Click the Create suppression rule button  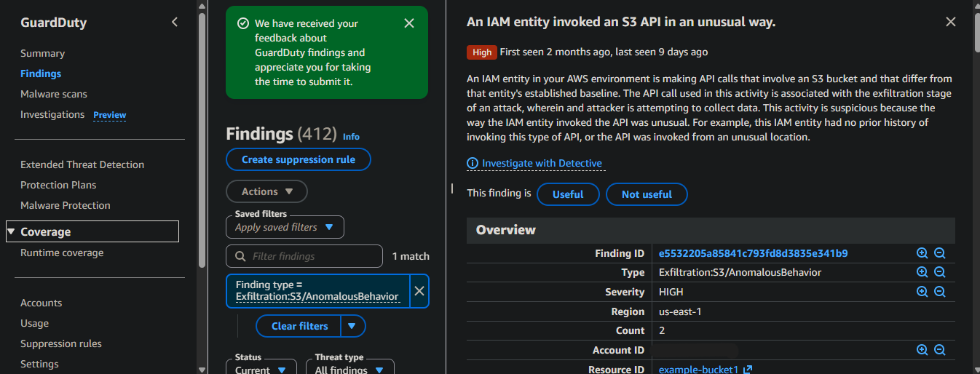point(299,159)
